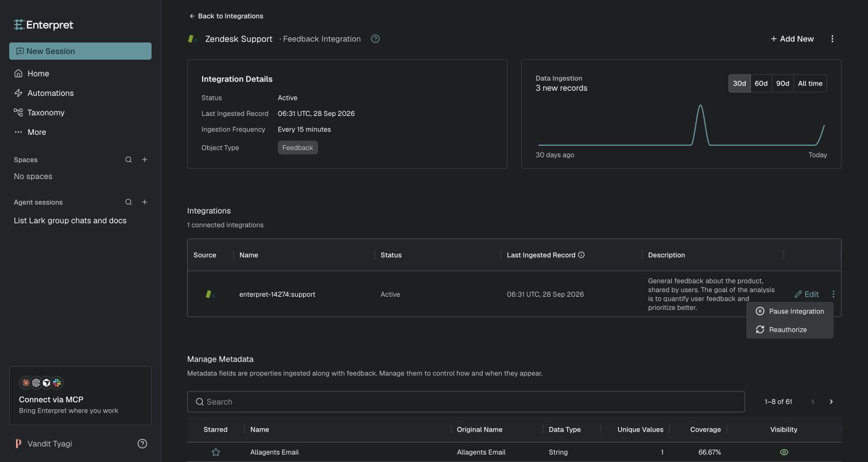Click the data ingestion line chart
The height and width of the screenshot is (462, 868).
(x=681, y=125)
